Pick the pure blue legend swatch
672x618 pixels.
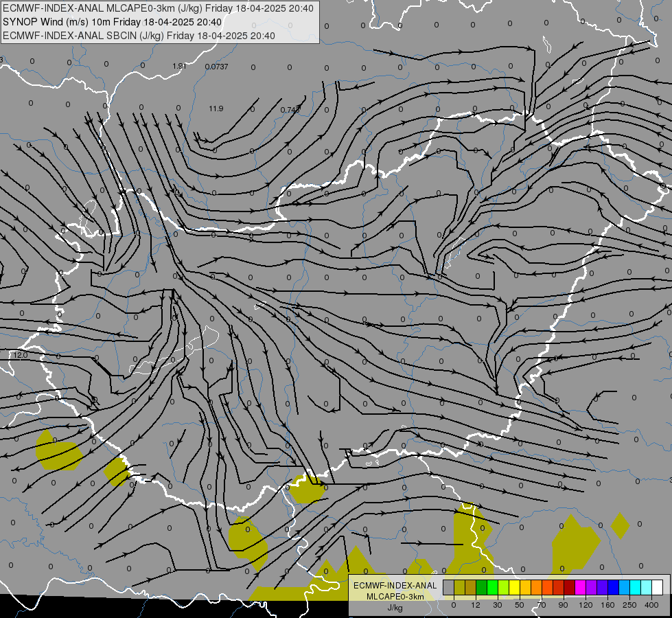[x=614, y=588]
